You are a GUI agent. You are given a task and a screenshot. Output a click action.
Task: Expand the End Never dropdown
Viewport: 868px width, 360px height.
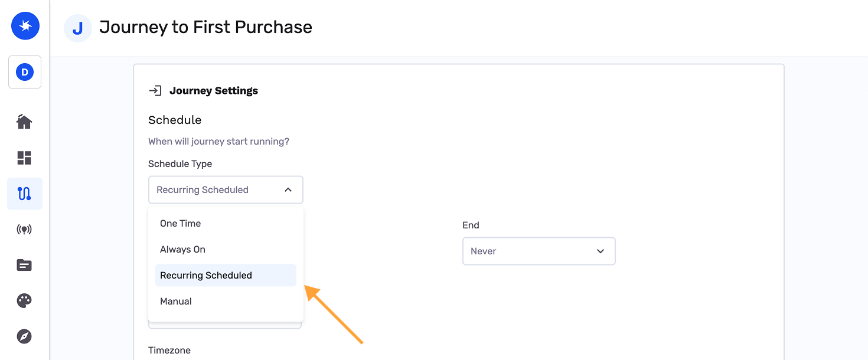click(538, 251)
